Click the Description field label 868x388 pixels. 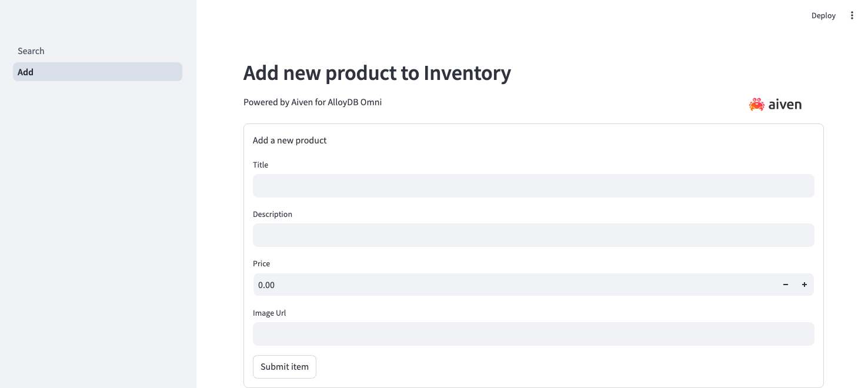[272, 214]
